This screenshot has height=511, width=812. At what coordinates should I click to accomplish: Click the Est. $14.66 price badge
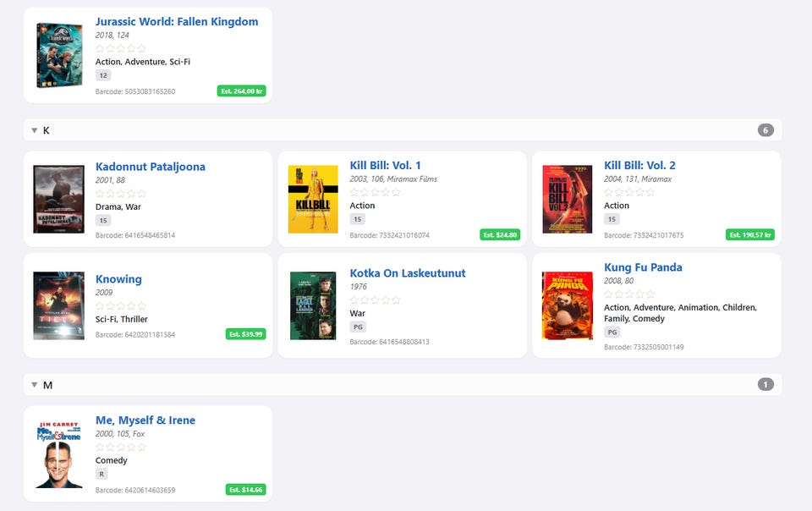pyautogui.click(x=245, y=490)
